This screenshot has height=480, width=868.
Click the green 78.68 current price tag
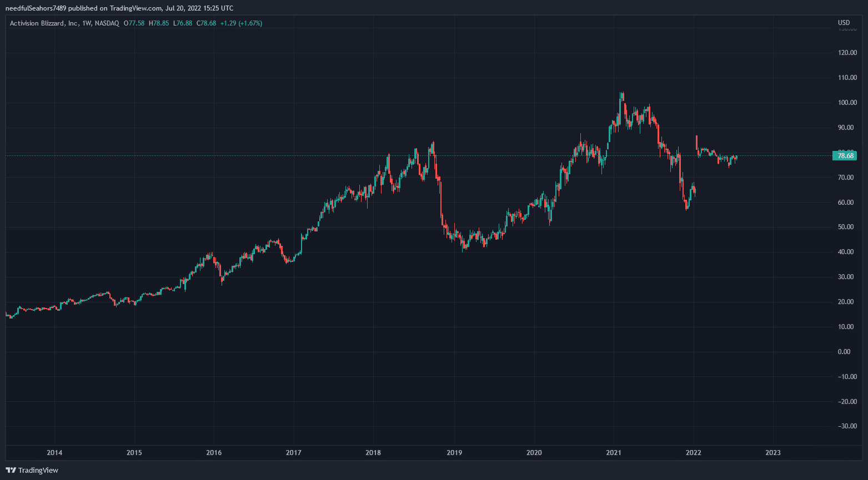pos(845,156)
